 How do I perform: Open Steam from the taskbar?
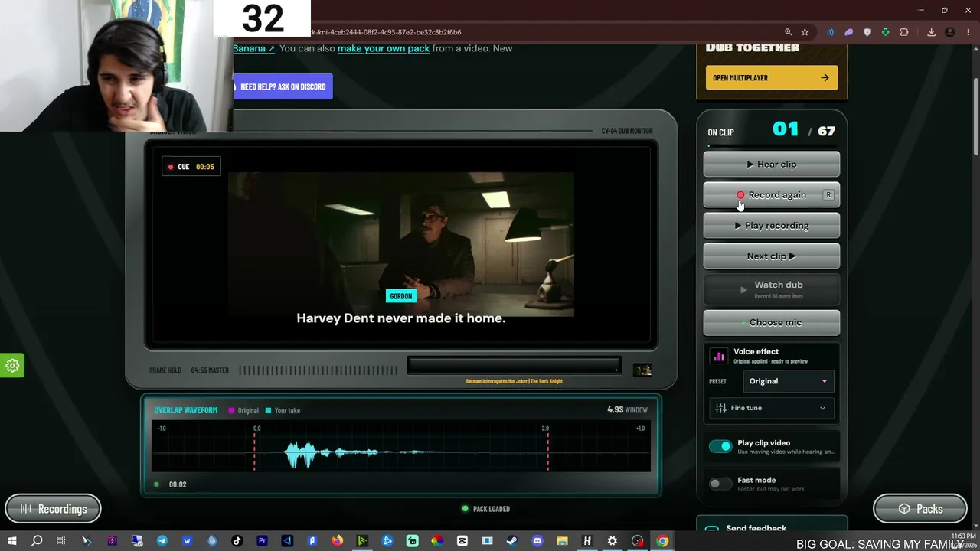coord(512,541)
